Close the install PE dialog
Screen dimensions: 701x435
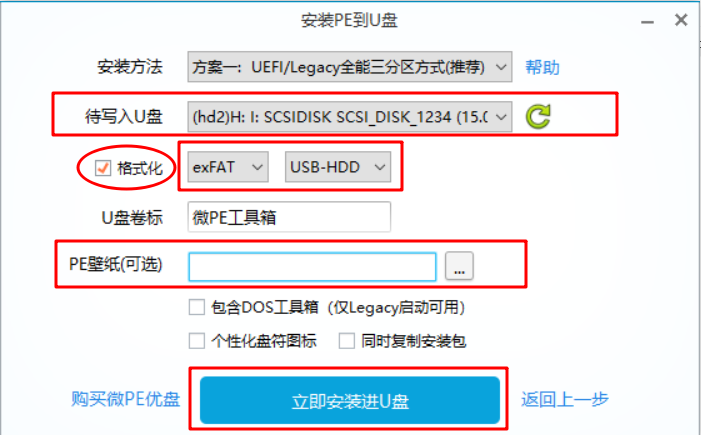pyautogui.click(x=681, y=20)
